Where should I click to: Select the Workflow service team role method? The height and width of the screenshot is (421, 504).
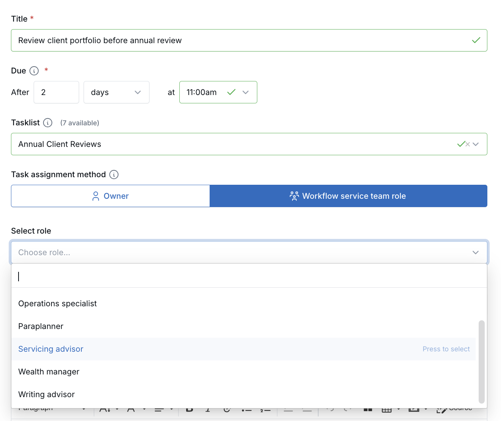tap(348, 196)
